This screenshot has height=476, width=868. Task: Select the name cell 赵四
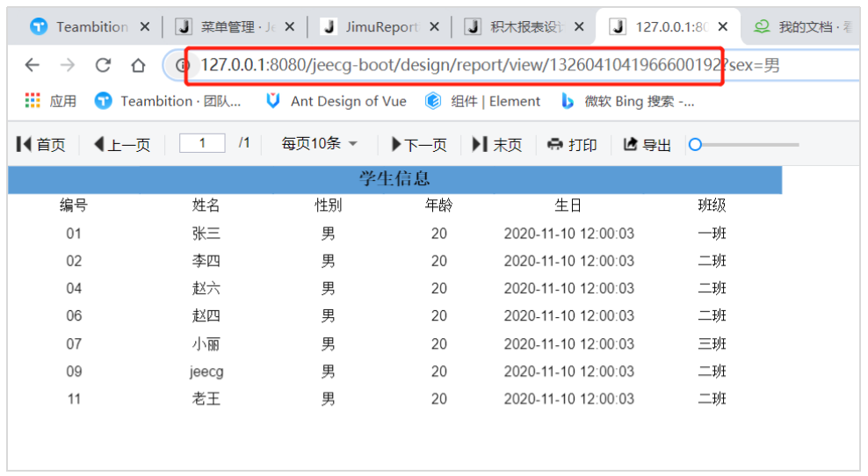click(206, 315)
